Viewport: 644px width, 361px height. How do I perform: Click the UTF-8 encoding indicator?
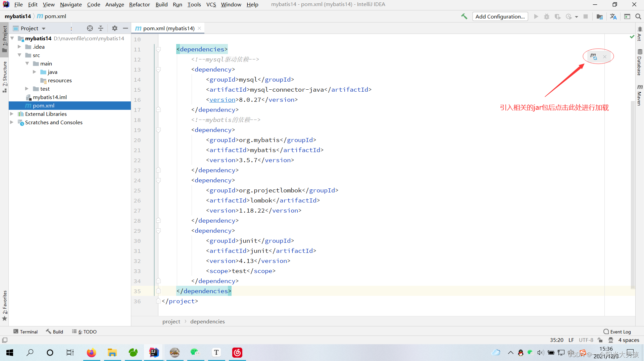pyautogui.click(x=586, y=340)
